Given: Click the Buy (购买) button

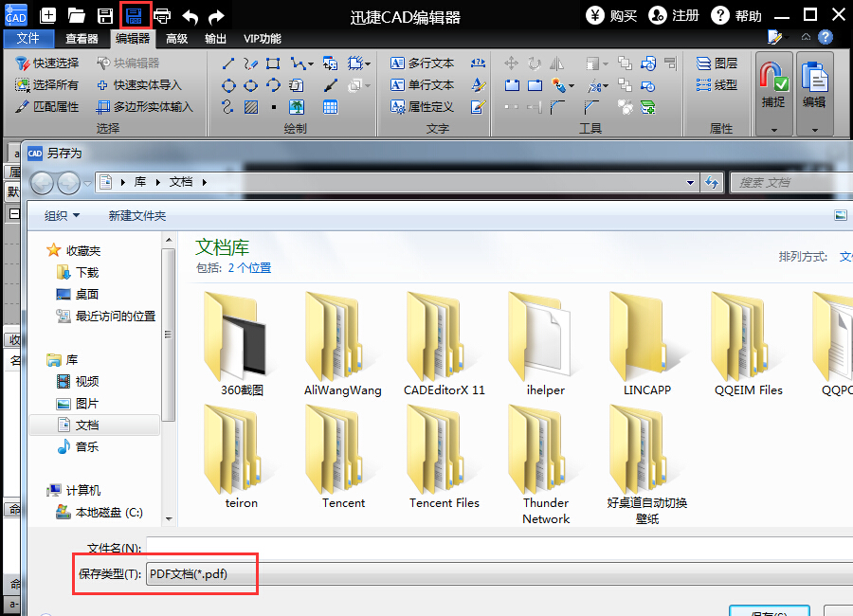Looking at the screenshot, I should pyautogui.click(x=611, y=15).
